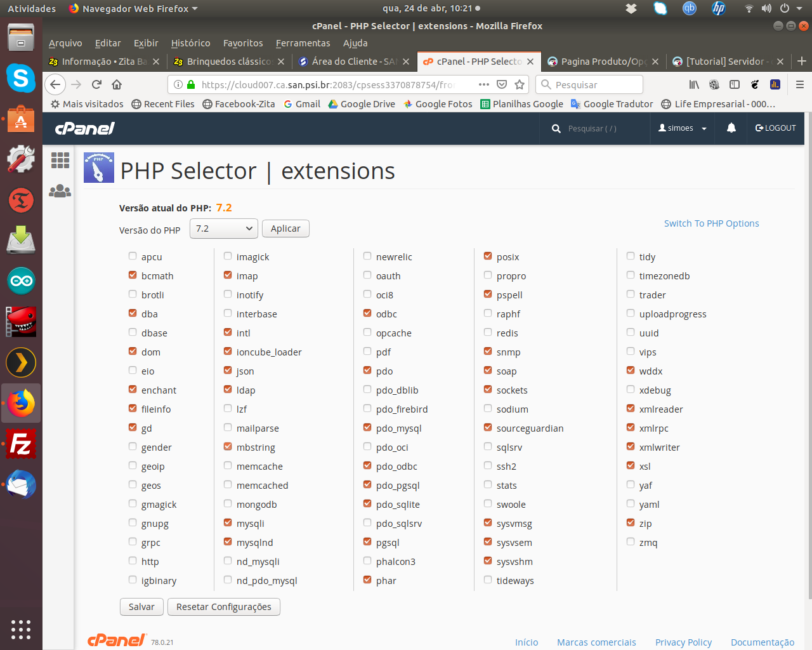Open page actions three-dot menu

[x=484, y=84]
